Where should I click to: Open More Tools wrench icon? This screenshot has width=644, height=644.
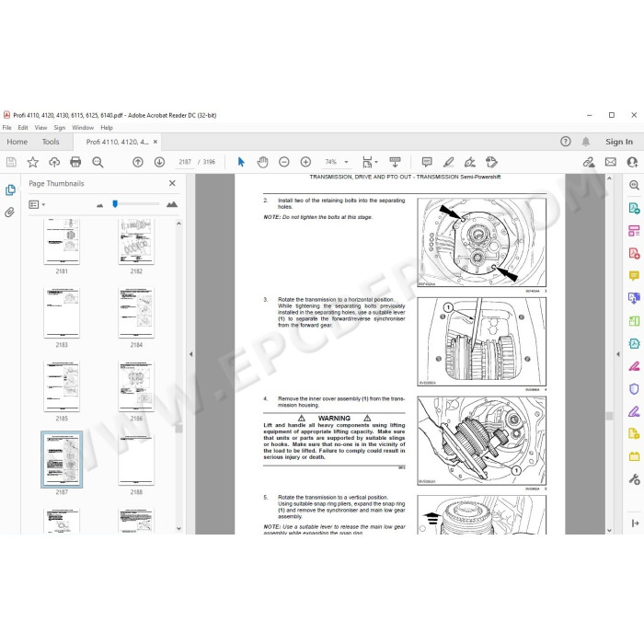click(634, 479)
